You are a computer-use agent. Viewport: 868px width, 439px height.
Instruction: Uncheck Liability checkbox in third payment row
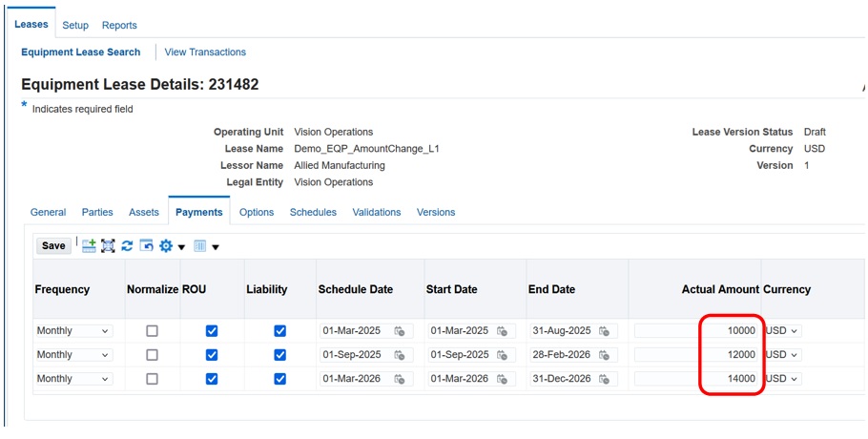point(279,379)
